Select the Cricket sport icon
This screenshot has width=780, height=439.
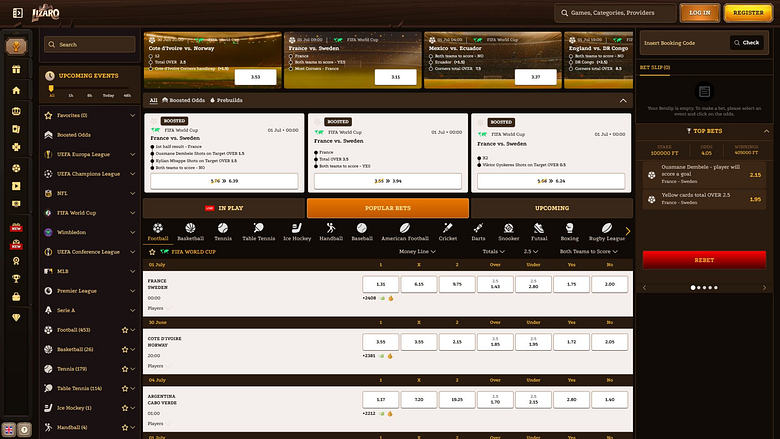[x=448, y=232]
